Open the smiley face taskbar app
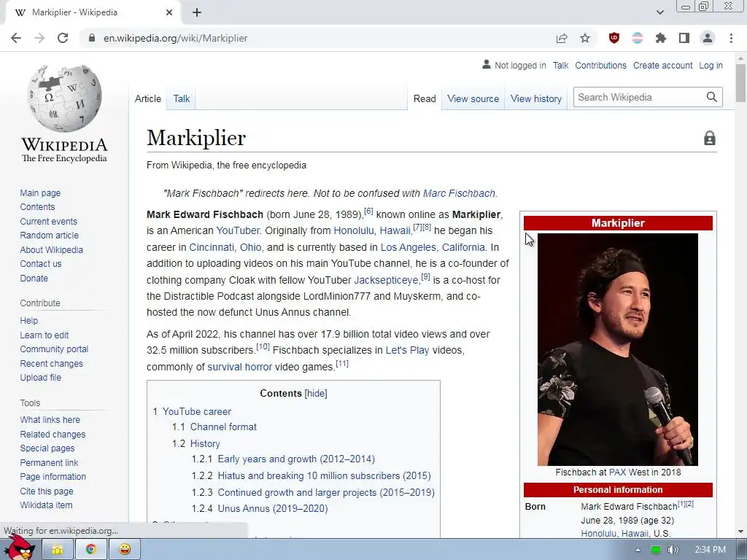 (124, 550)
